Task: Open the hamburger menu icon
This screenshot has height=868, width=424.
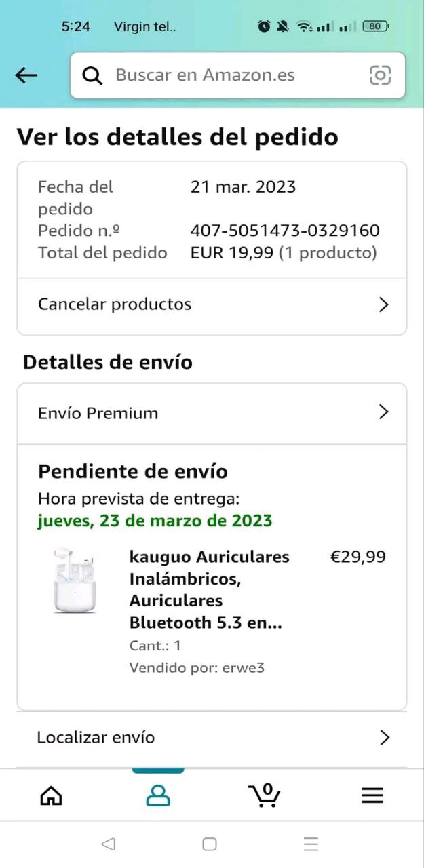Action: [x=372, y=795]
